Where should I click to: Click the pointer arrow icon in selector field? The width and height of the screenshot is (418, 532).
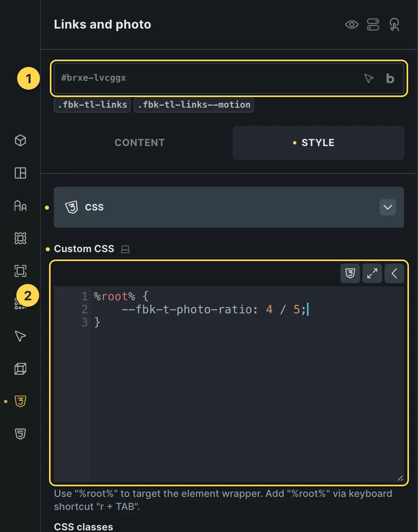[x=369, y=78]
